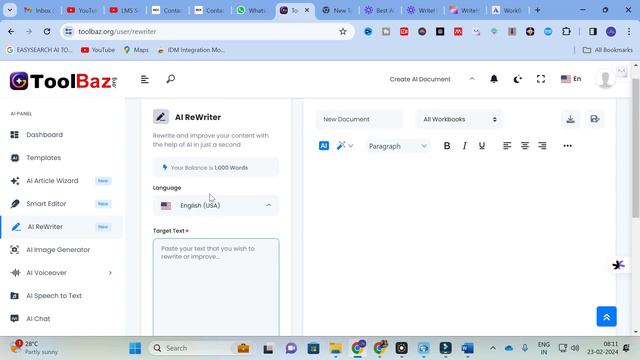Click the ToolBaz logo
The height and width of the screenshot is (360, 640).
click(x=64, y=81)
